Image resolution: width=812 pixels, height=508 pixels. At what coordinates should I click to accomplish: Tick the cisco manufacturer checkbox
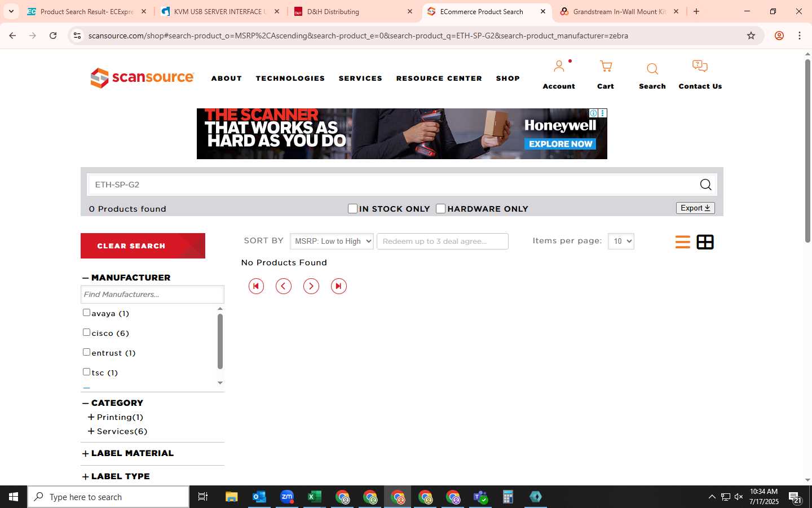coord(86,332)
